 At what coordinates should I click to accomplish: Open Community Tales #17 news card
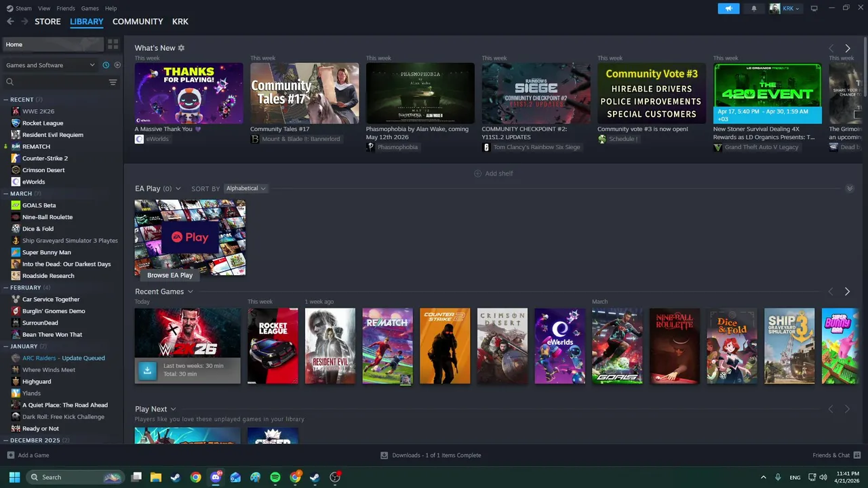pyautogui.click(x=304, y=94)
